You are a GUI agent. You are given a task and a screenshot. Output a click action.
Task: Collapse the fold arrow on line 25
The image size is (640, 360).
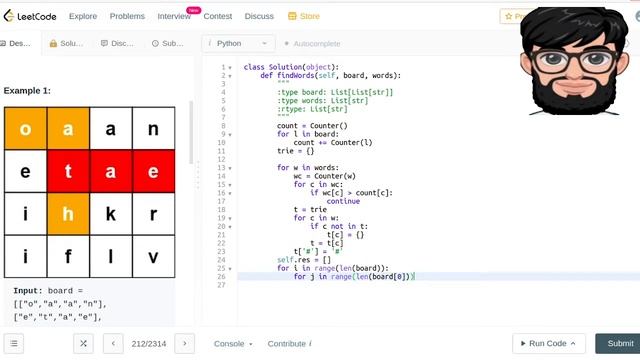pyautogui.click(x=230, y=269)
